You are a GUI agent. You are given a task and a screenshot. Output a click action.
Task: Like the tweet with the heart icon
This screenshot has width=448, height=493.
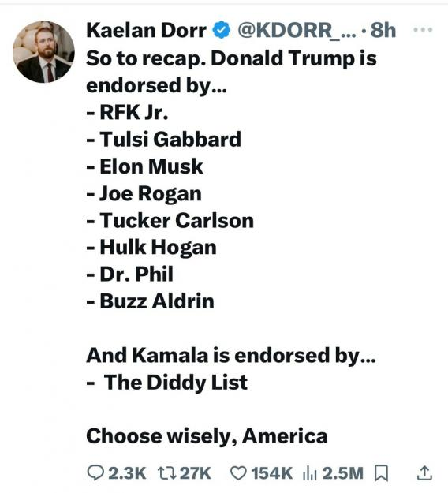point(239,472)
